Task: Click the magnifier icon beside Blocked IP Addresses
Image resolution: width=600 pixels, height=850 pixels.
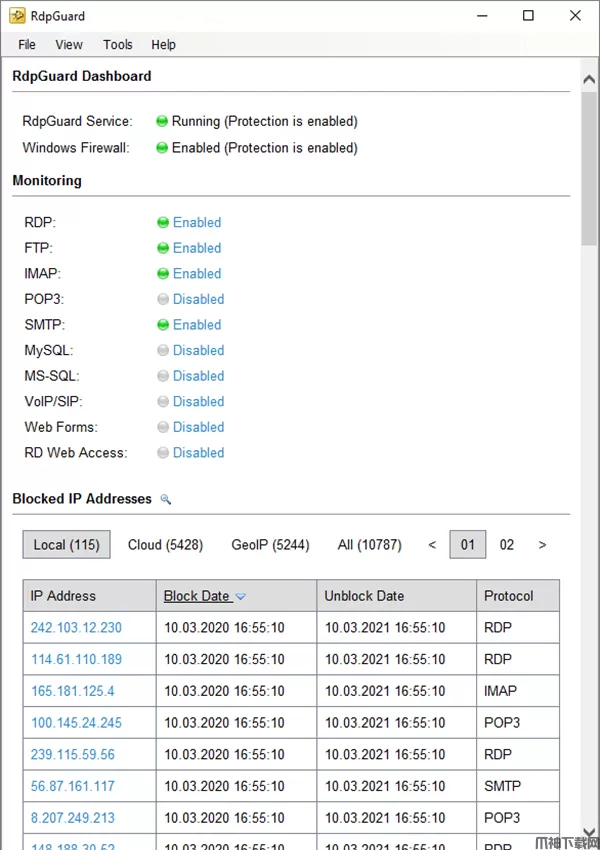Action: (166, 499)
